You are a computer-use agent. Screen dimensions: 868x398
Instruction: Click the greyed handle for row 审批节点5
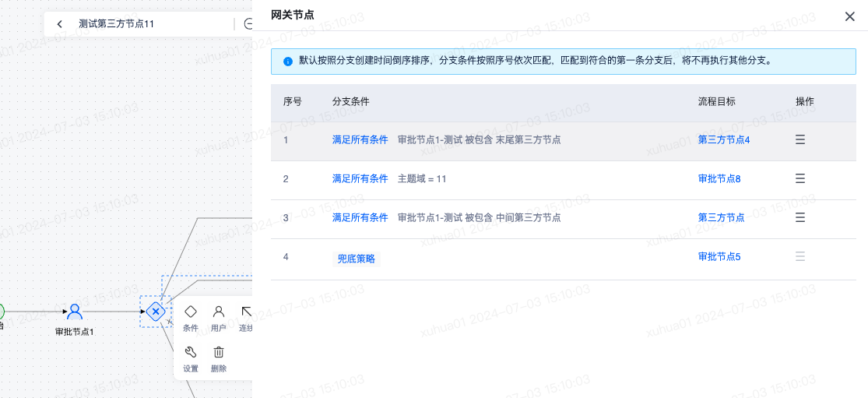[x=800, y=257]
